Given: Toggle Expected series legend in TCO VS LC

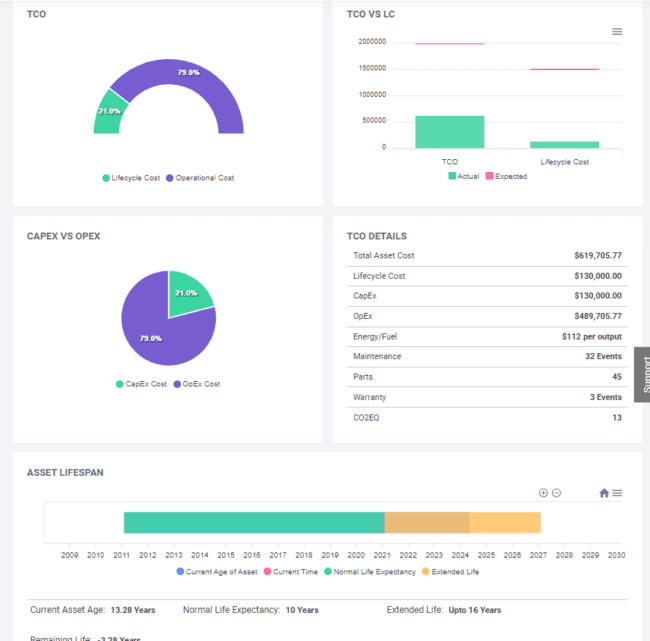Looking at the screenshot, I should pos(506,176).
